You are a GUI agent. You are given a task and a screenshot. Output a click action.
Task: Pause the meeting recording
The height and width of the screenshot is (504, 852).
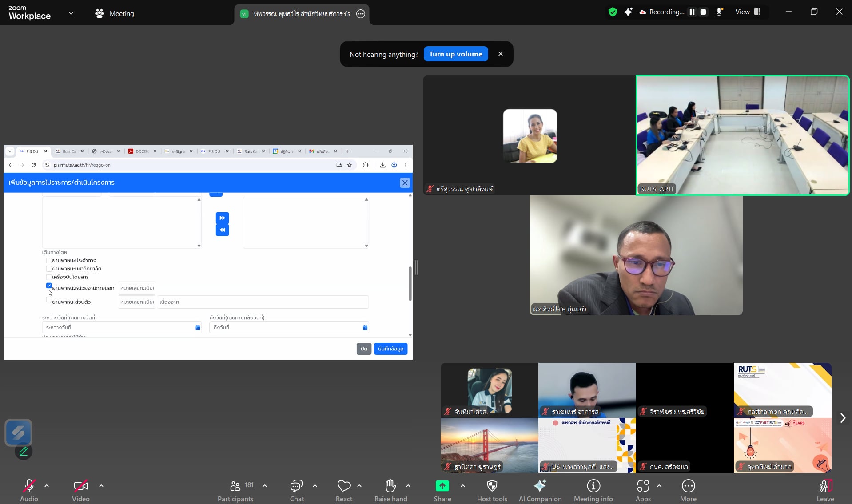(692, 12)
